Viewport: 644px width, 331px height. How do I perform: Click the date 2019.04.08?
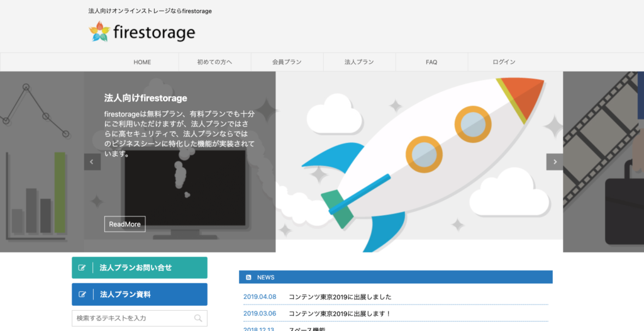coord(260,297)
